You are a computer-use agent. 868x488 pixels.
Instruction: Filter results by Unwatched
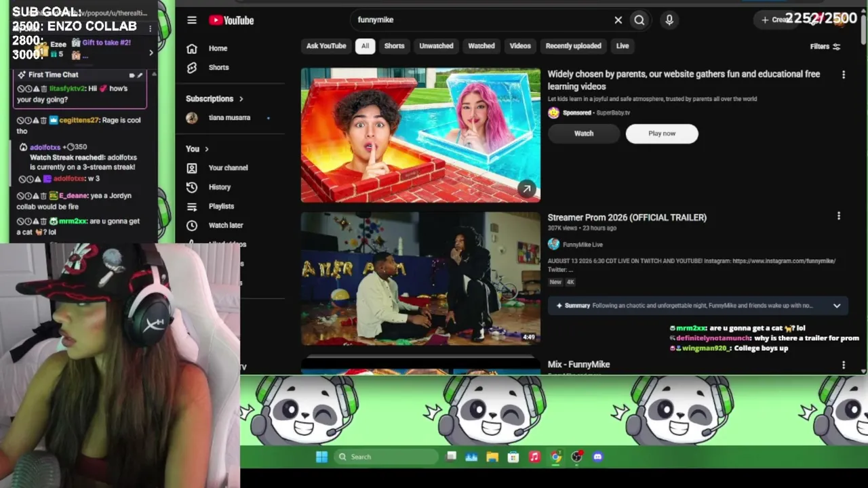(x=436, y=46)
